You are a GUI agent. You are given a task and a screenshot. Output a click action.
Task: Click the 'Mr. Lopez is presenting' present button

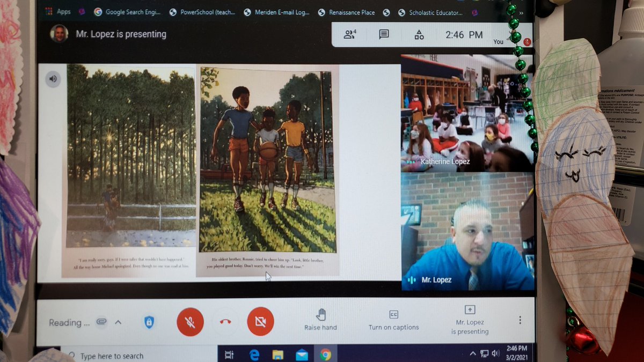tap(470, 320)
